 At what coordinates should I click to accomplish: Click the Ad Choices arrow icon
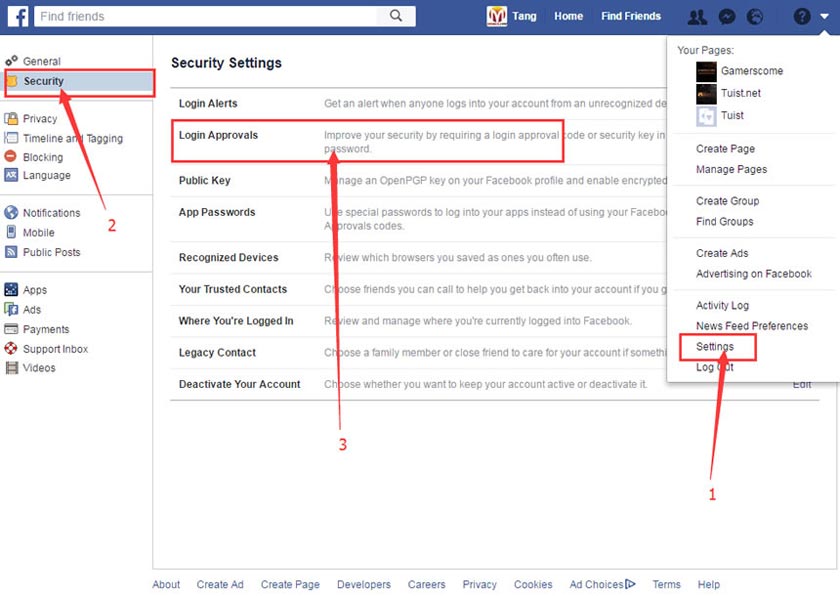tap(631, 584)
